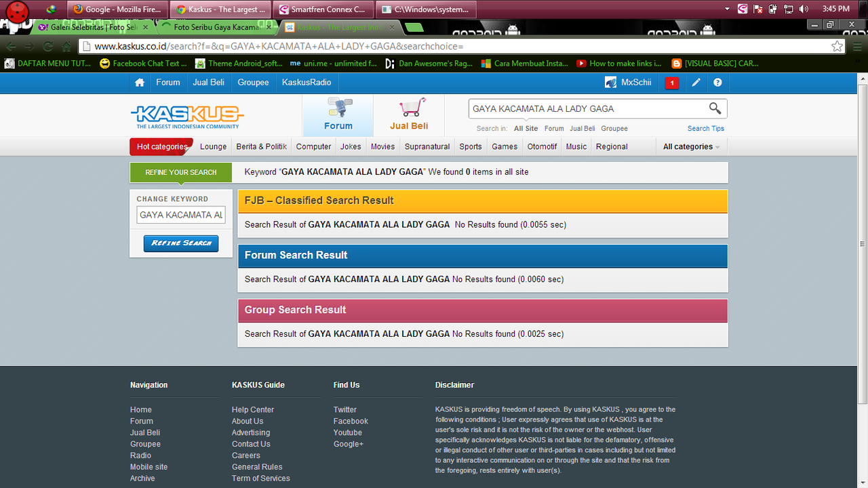
Task: Open the network tray icon
Action: (x=789, y=9)
